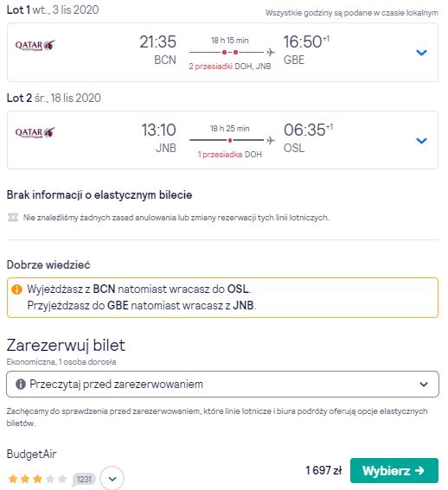Click the info icon before 'Przeczytaj przed zarezerwowaniem'

click(21, 384)
